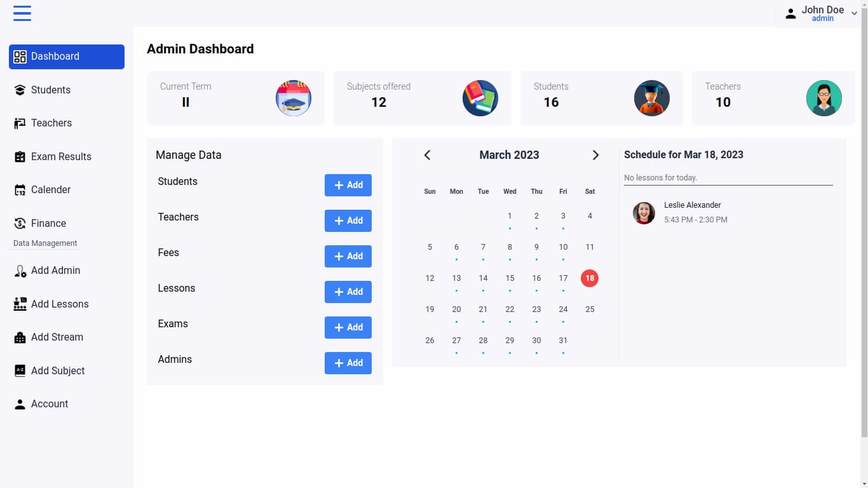Click Leslie Alexander's avatar in schedule
This screenshot has width=868, height=488.
click(x=644, y=213)
